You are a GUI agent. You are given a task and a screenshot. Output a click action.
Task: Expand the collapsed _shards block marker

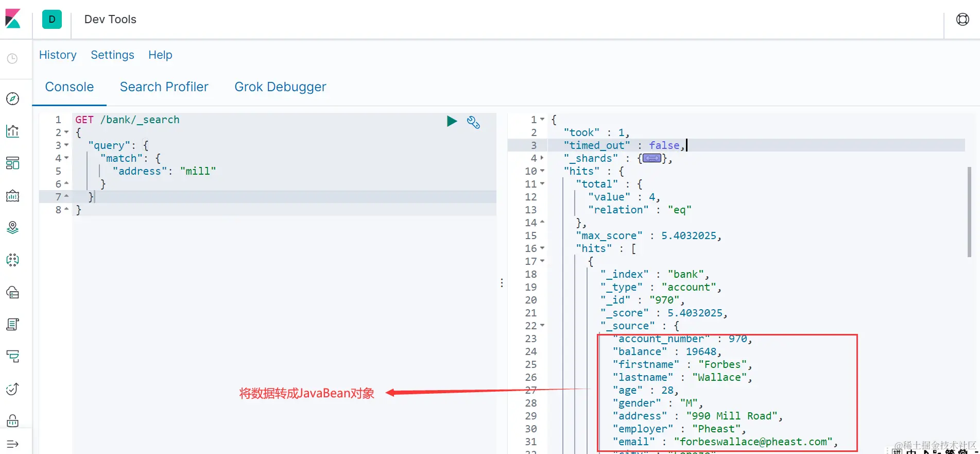click(651, 158)
